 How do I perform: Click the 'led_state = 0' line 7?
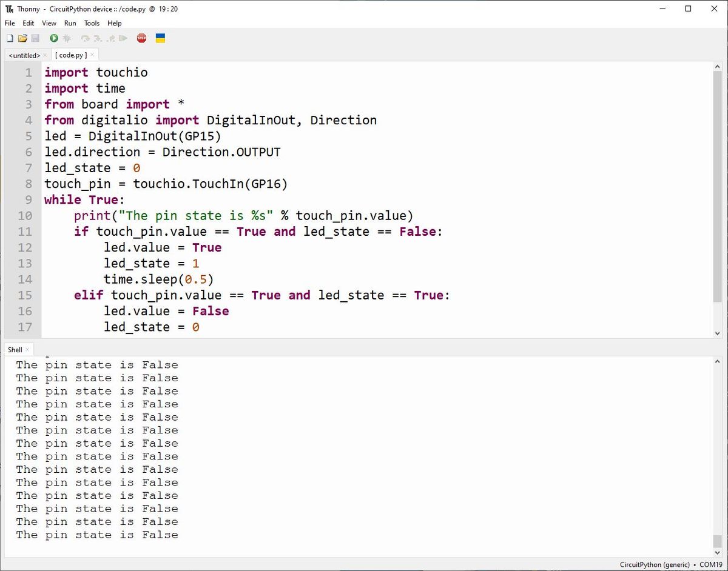pos(92,168)
